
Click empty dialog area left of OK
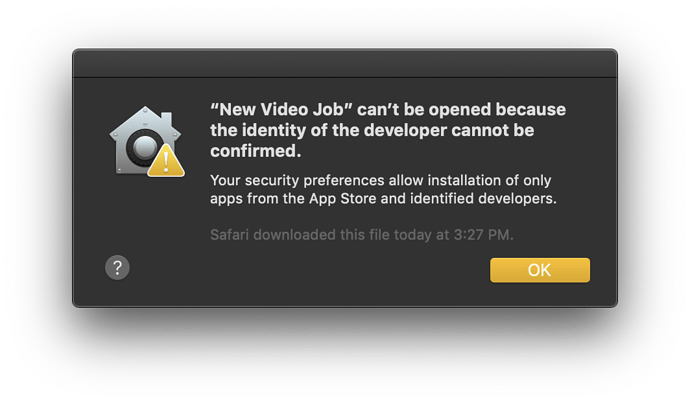(x=308, y=270)
